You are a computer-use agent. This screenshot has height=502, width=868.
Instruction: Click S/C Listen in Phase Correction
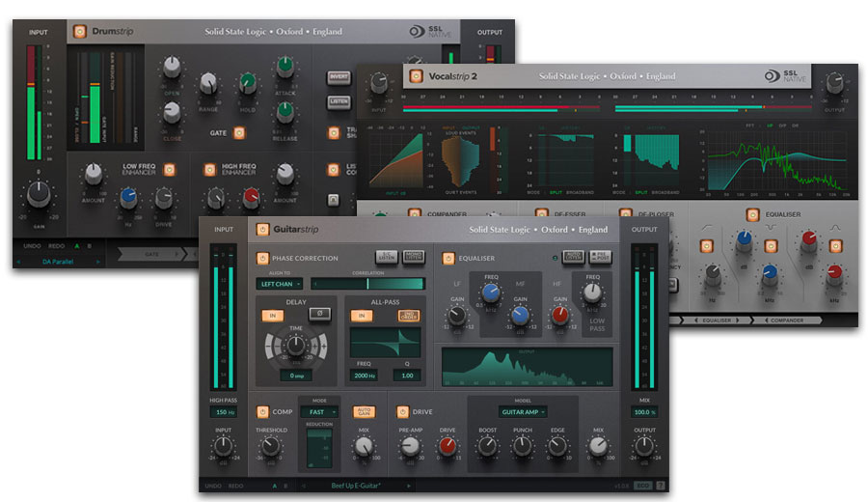click(387, 257)
